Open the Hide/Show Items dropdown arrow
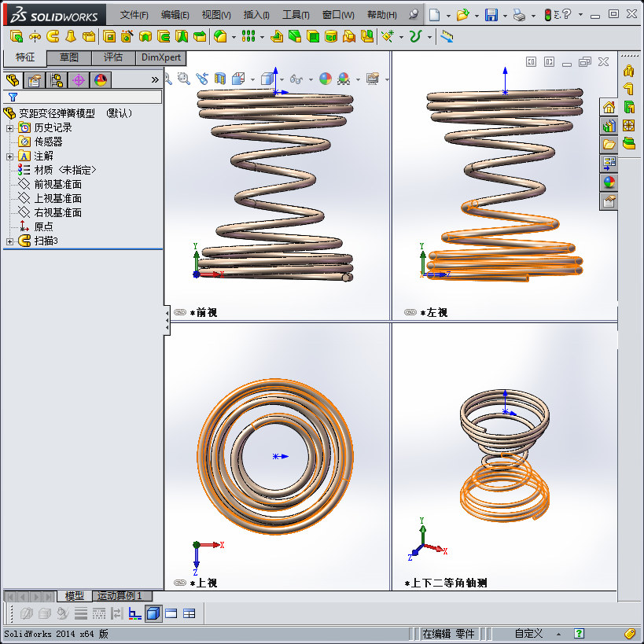The height and width of the screenshot is (644, 644). pos(311,79)
